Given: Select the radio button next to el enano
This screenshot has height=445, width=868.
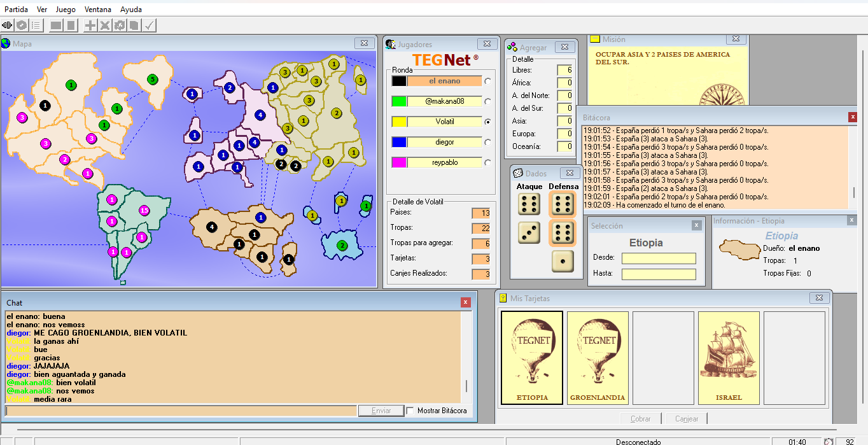Looking at the screenshot, I should (x=488, y=81).
